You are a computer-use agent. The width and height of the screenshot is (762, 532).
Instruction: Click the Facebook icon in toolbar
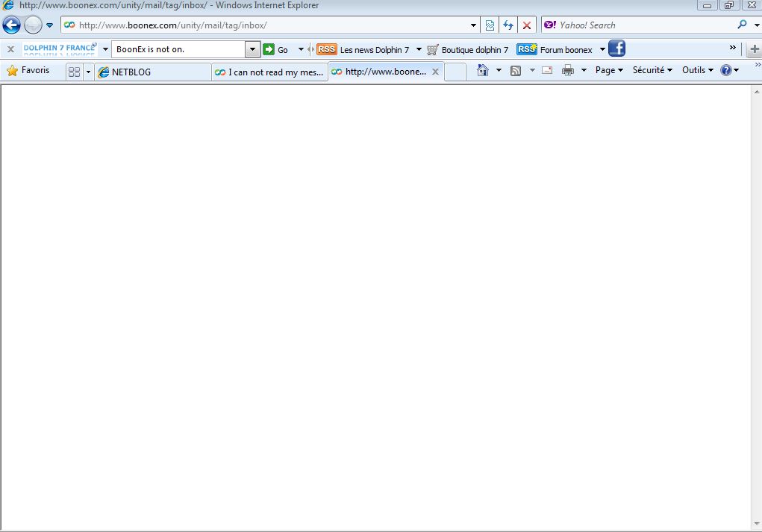(616, 48)
